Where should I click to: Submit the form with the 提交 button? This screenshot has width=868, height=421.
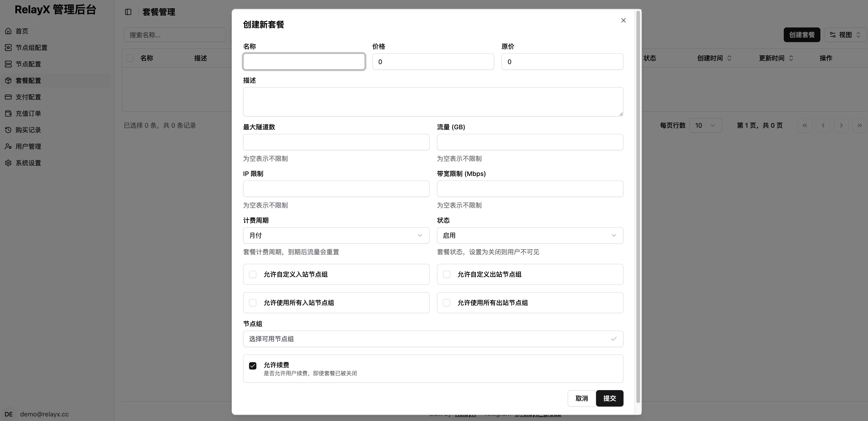[x=610, y=398]
